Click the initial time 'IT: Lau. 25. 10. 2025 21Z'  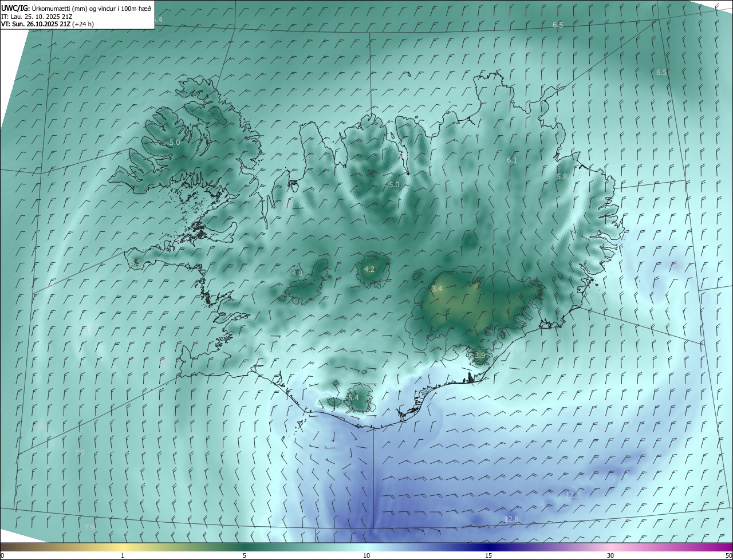pos(37,17)
